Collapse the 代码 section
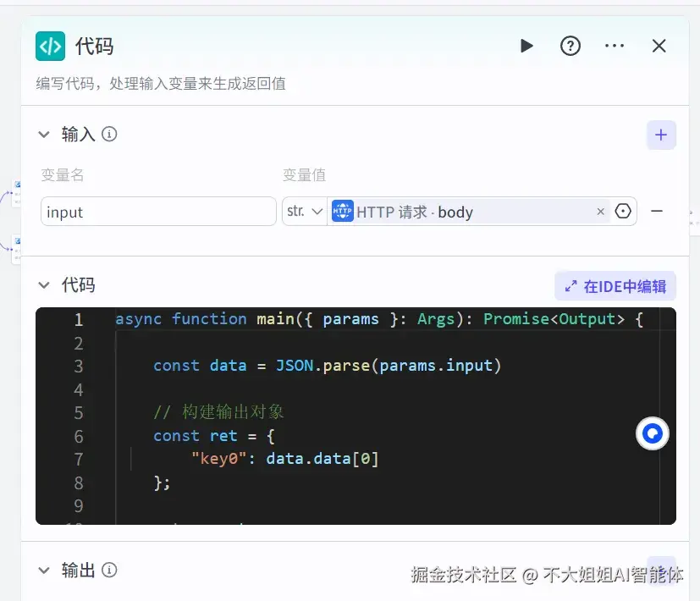Image resolution: width=700 pixels, height=601 pixels. [x=45, y=285]
